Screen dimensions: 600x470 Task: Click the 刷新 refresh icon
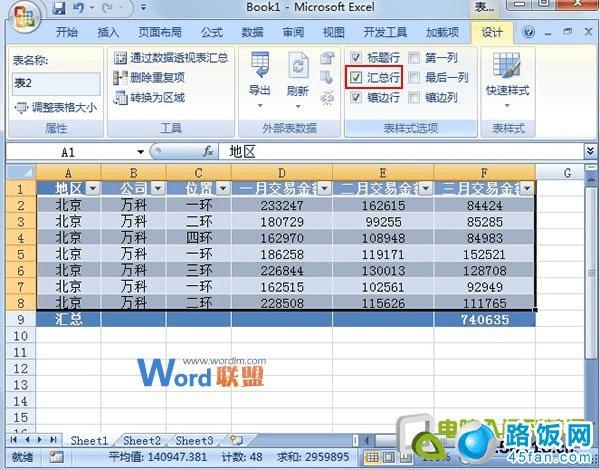point(298,66)
